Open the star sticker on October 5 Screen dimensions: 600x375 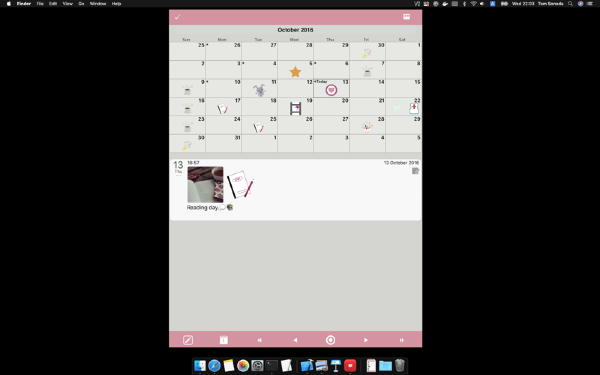tap(295, 72)
